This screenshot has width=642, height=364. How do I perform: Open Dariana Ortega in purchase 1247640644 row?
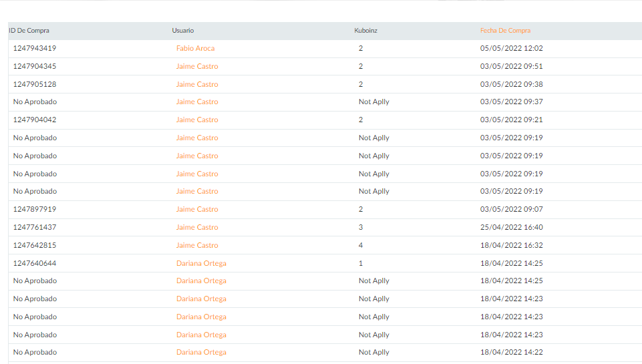click(x=201, y=263)
